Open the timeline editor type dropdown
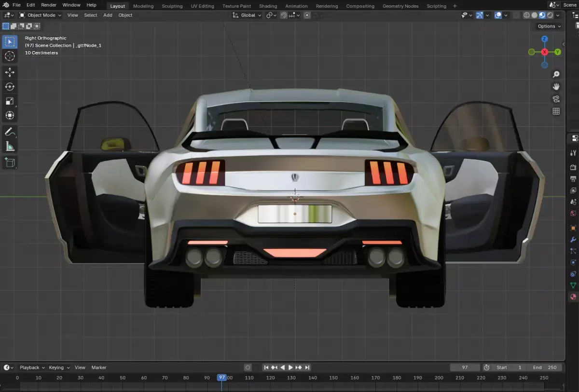The height and width of the screenshot is (392, 579). tap(9, 367)
